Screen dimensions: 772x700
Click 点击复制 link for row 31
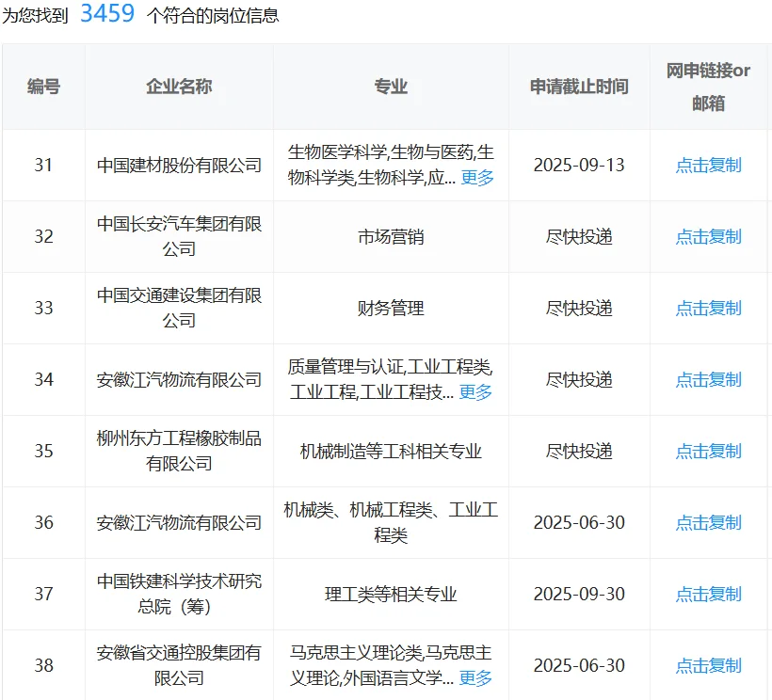[708, 166]
